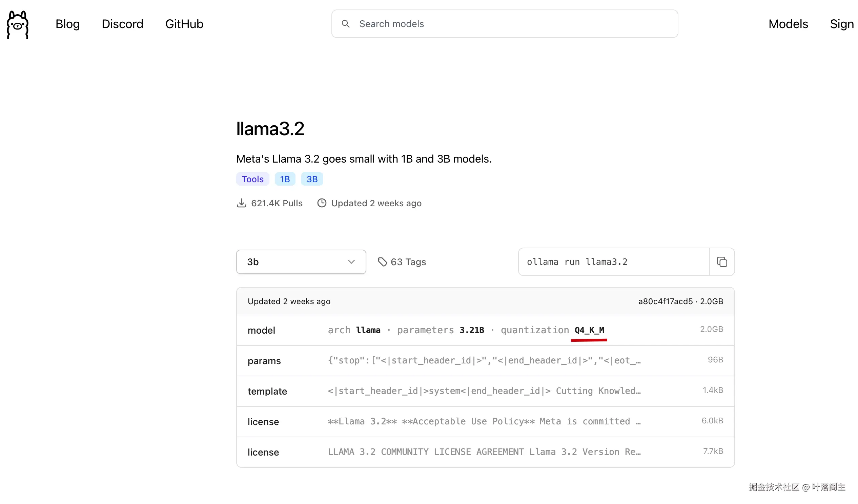Click the tag icon beside 63 Tags
Viewport: 858px width, 504px height.
point(382,262)
